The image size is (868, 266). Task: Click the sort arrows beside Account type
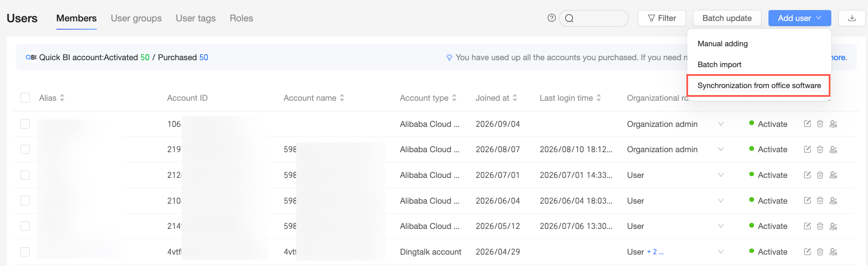(x=454, y=98)
